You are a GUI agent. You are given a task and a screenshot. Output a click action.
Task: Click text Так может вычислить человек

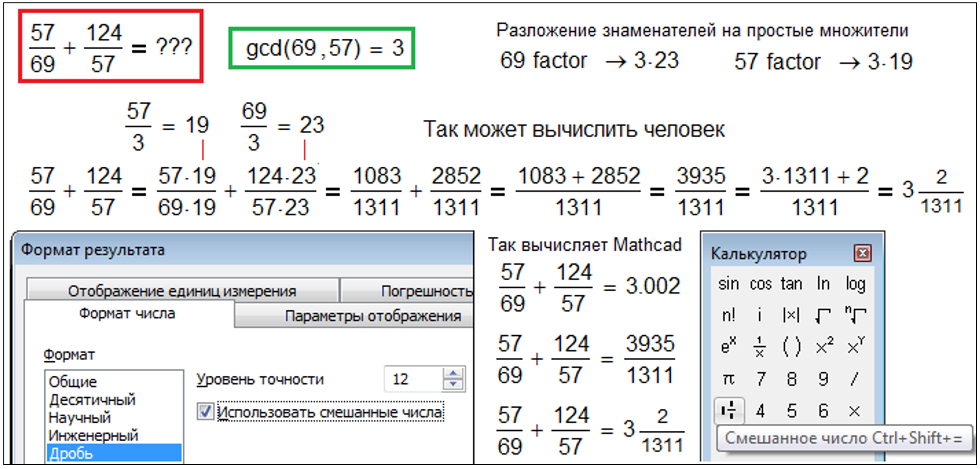[574, 129]
